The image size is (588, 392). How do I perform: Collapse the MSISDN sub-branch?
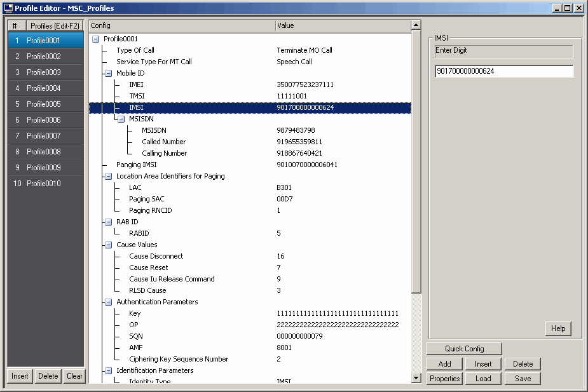(120, 119)
